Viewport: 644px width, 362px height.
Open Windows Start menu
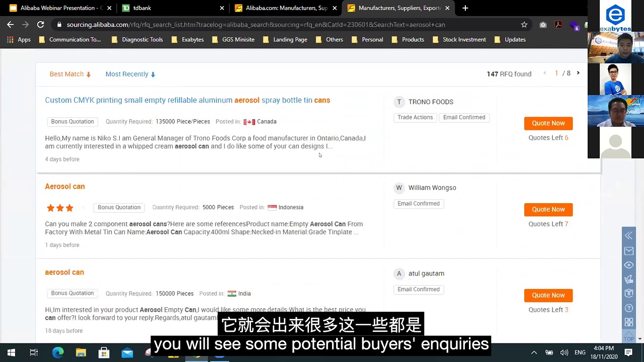pyautogui.click(x=11, y=352)
